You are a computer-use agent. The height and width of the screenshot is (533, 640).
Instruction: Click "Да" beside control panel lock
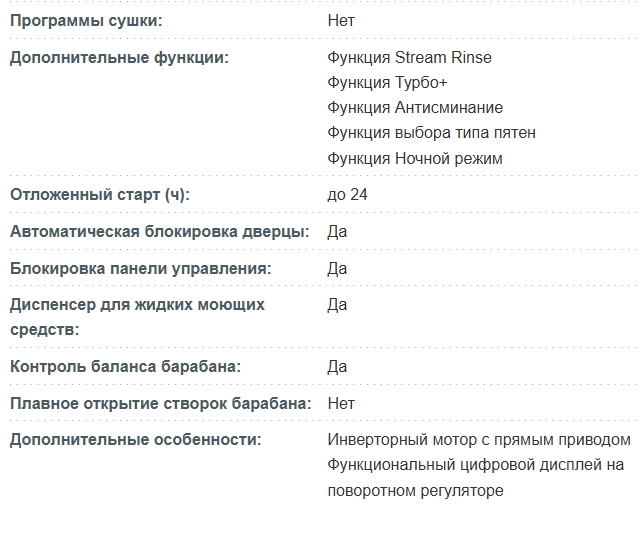(337, 268)
